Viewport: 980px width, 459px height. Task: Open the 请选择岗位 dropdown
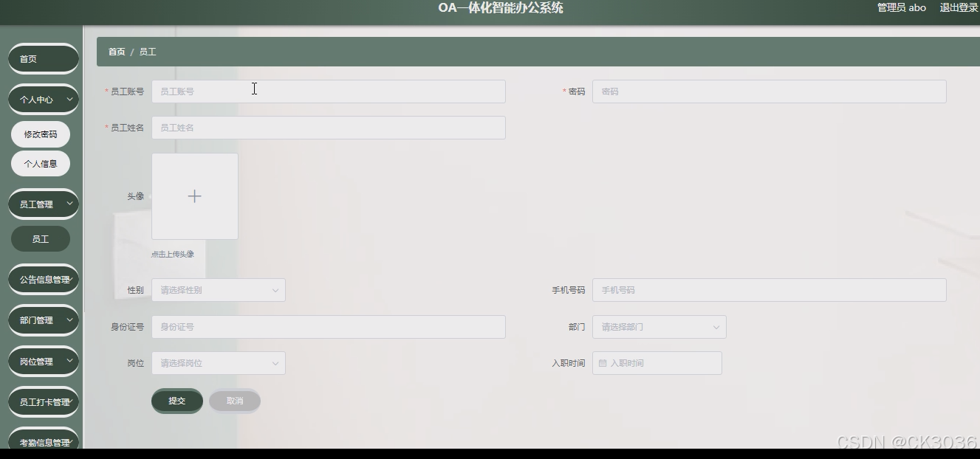pos(218,362)
